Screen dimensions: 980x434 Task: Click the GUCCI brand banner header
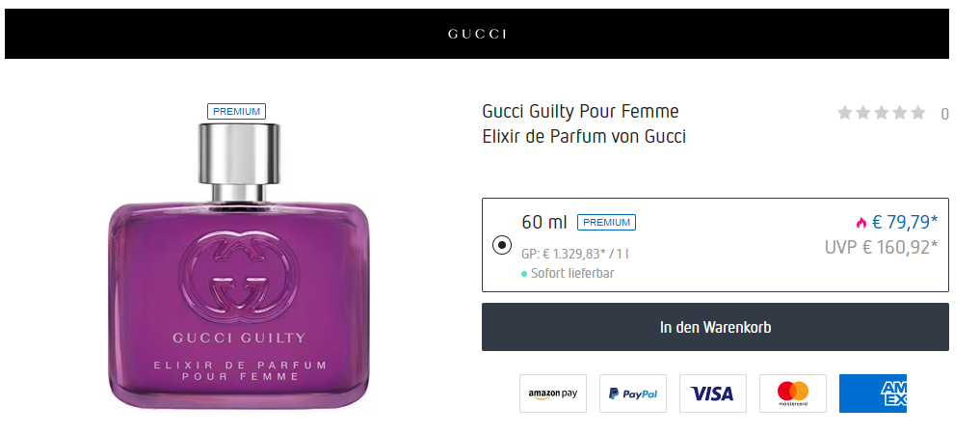pos(477,34)
